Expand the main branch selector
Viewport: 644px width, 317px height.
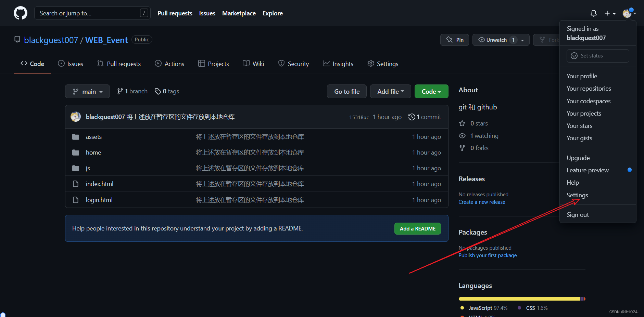(87, 91)
